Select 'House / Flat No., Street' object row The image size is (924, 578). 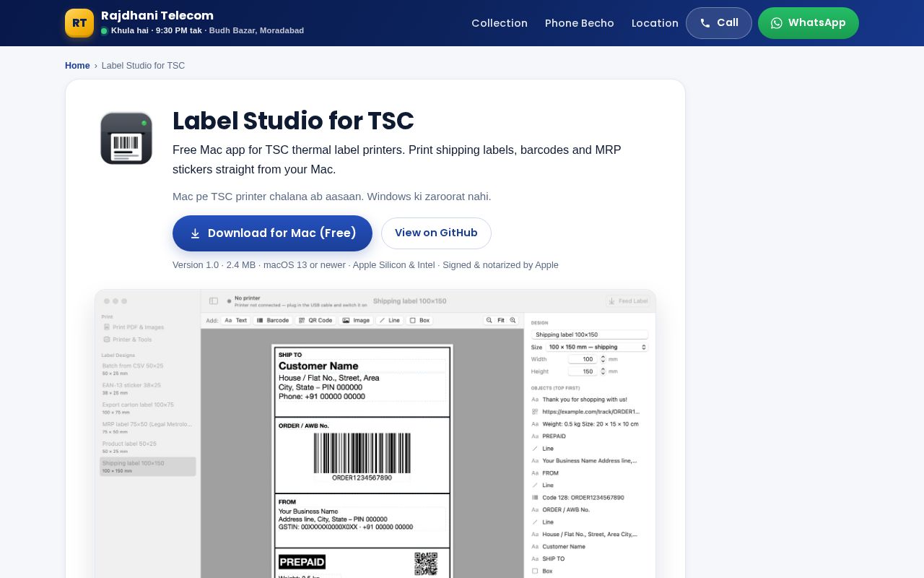pyautogui.click(x=590, y=535)
